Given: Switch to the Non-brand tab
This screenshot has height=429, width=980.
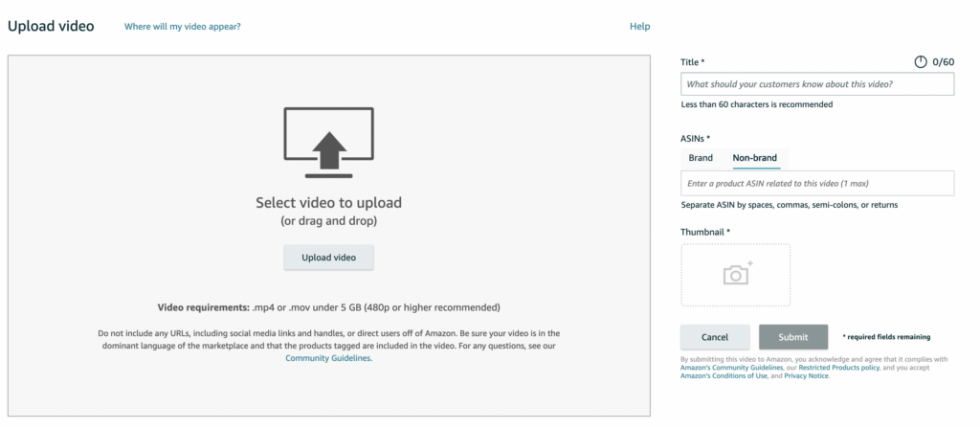Looking at the screenshot, I should (x=755, y=158).
